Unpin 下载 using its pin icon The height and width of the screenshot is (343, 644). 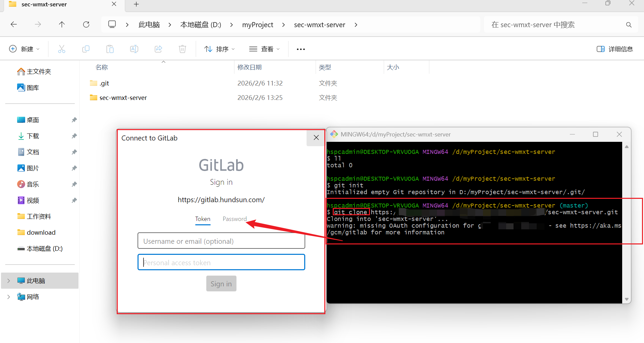74,136
